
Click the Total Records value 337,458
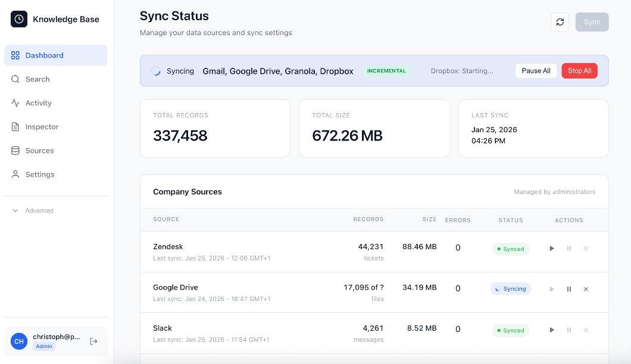[x=180, y=136]
